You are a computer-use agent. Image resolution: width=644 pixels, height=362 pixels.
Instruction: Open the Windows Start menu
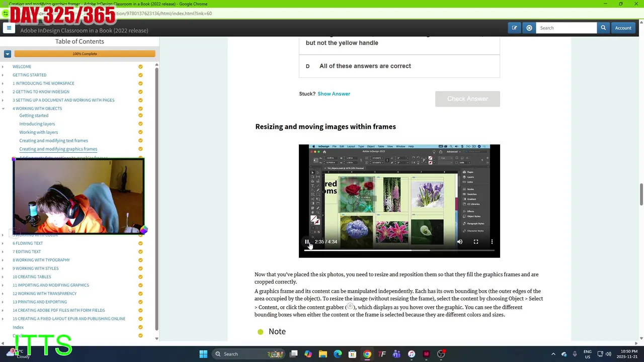pyautogui.click(x=203, y=354)
